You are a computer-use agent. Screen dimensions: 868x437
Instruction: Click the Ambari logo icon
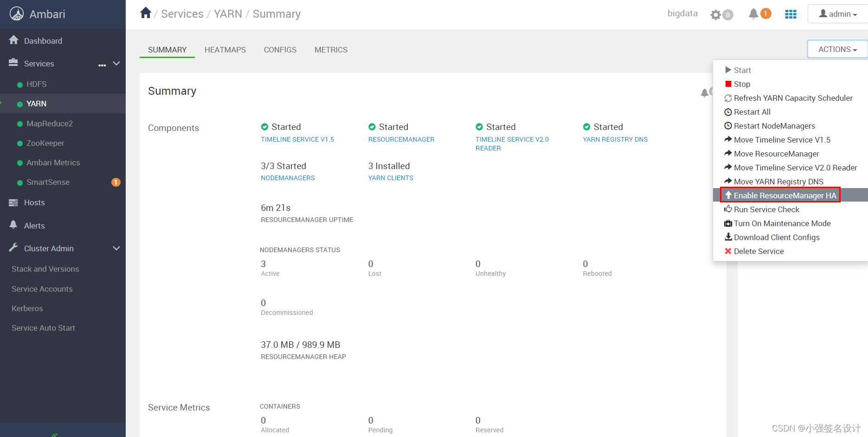coord(17,14)
